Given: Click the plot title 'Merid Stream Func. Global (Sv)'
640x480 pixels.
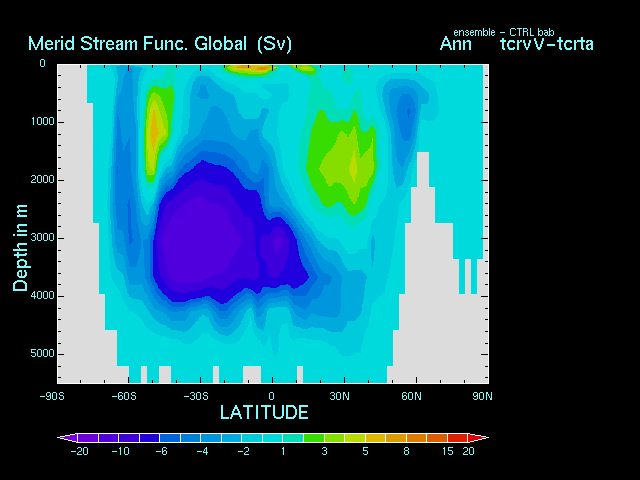Looking at the screenshot, I should click(160, 44).
